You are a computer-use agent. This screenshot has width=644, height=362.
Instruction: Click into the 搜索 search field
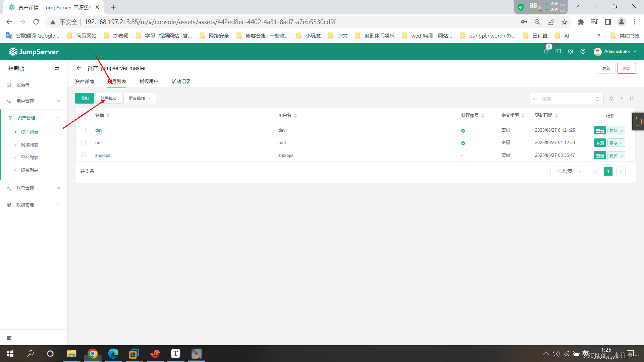point(567,99)
